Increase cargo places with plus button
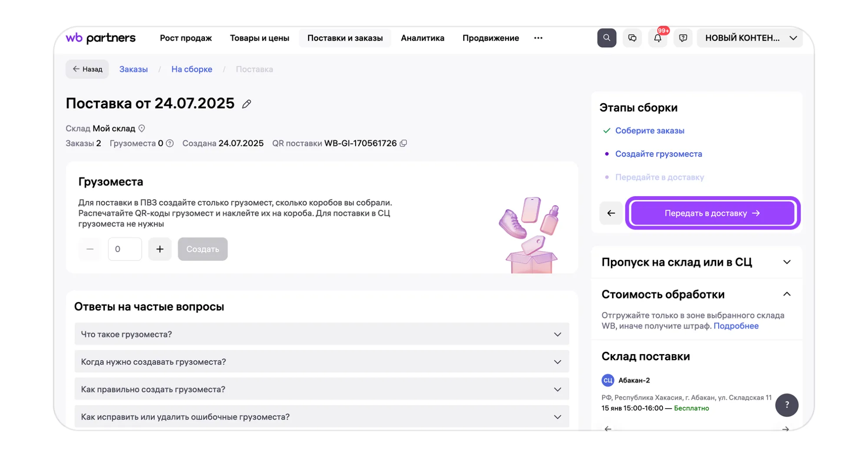 click(160, 249)
